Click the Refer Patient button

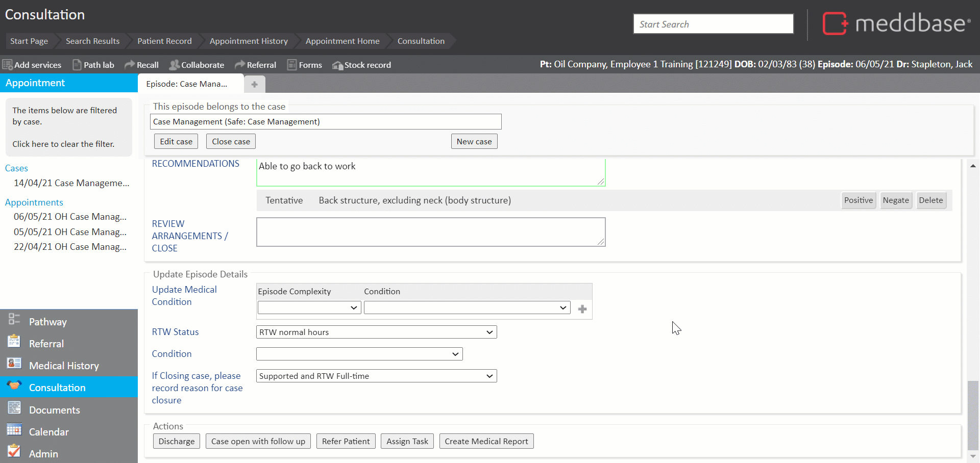346,441
